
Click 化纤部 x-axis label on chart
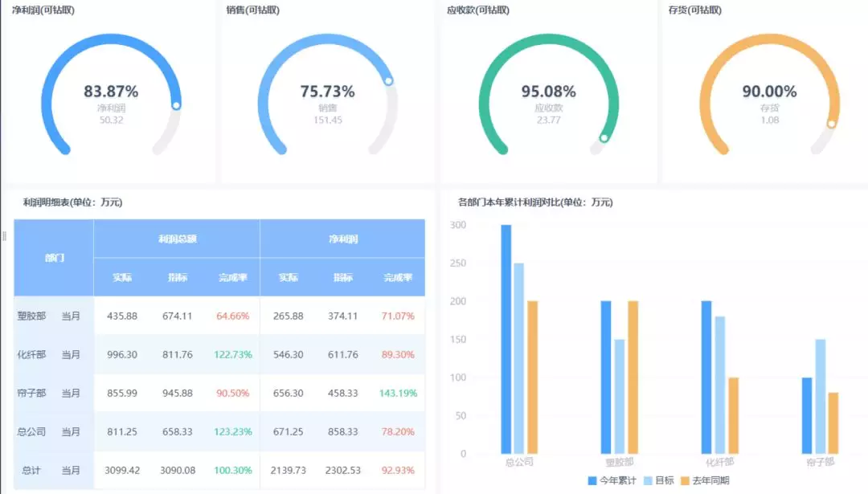[x=719, y=462]
